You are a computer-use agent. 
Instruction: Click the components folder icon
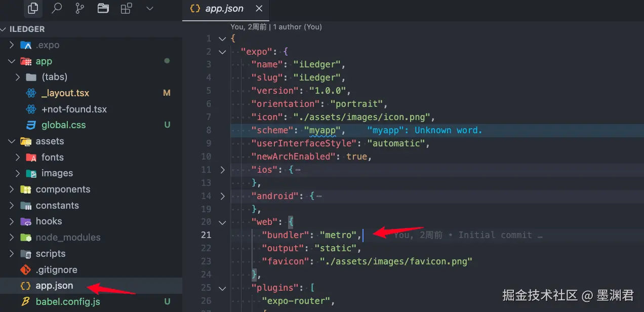(26, 189)
